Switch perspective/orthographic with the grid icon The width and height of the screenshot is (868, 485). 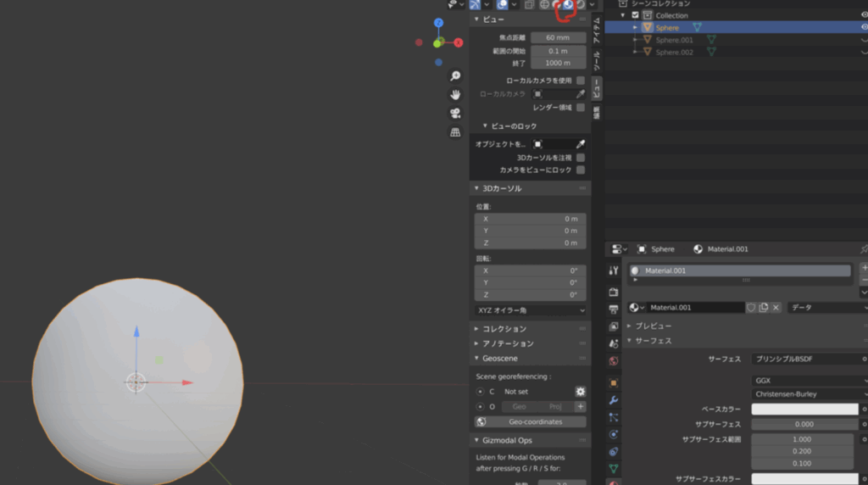click(x=455, y=132)
